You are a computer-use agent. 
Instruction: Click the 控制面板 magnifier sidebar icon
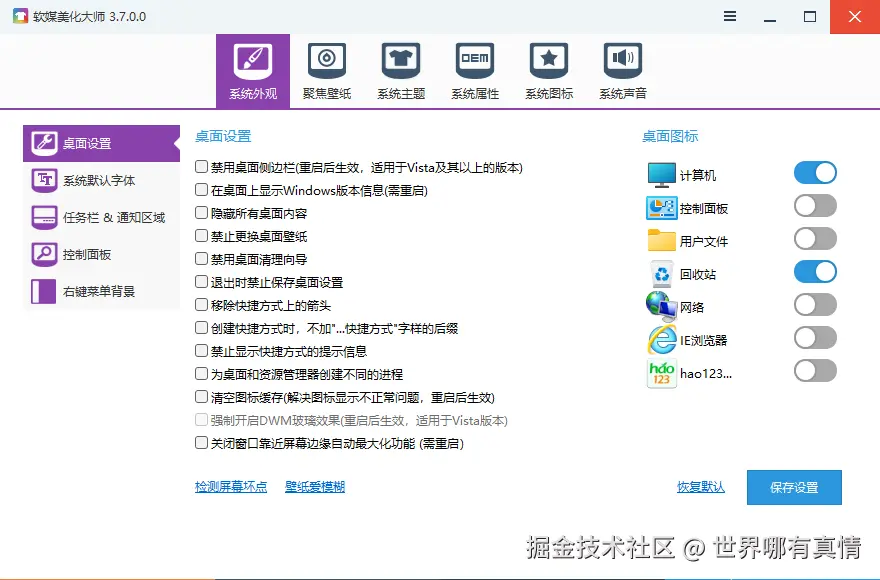[44, 254]
